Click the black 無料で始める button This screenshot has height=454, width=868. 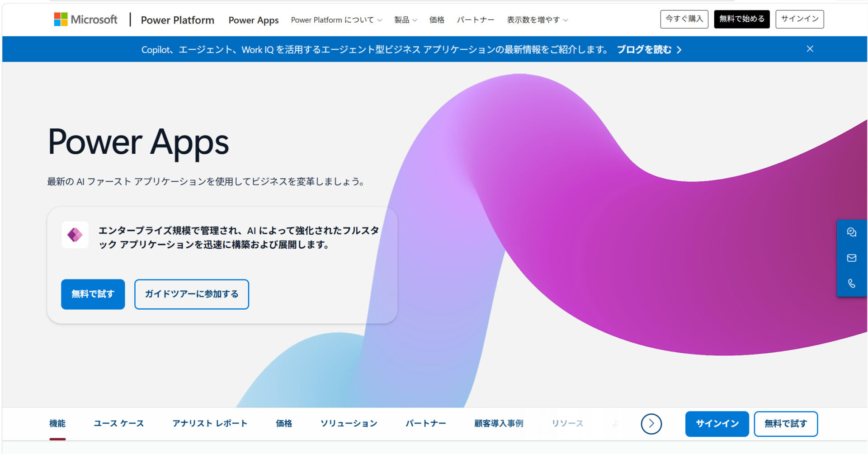coord(741,19)
